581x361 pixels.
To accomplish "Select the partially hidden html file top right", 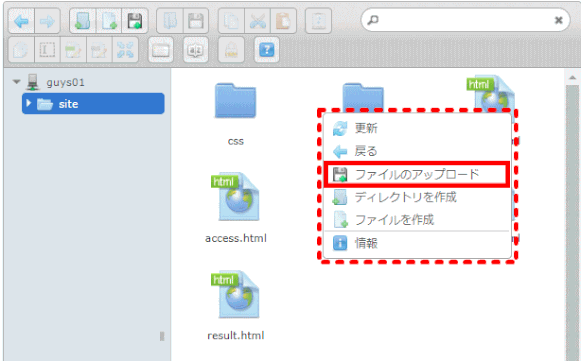I will [491, 93].
